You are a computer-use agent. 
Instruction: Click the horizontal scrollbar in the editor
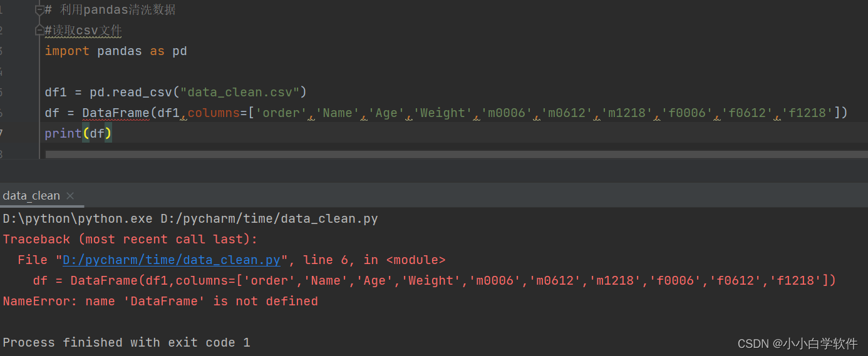[457, 154]
